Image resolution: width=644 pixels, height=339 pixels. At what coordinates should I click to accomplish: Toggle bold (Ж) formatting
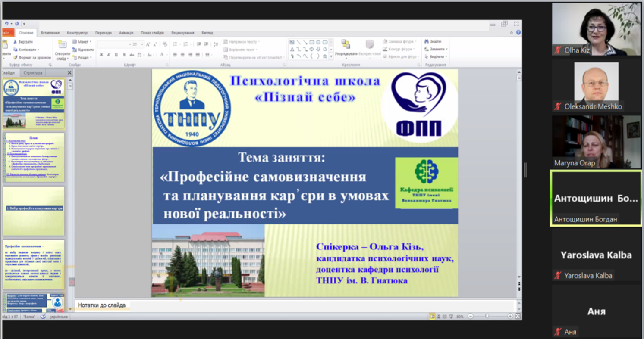[x=101, y=55]
